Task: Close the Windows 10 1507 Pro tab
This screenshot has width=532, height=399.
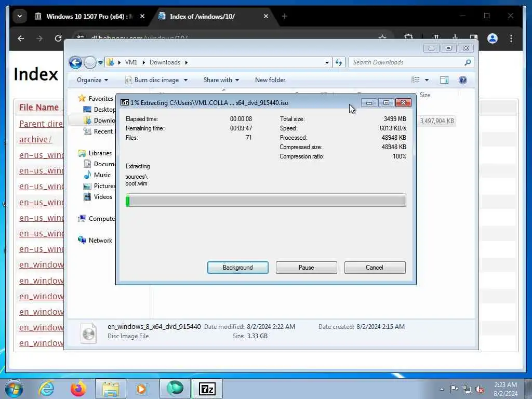Action: click(x=142, y=16)
